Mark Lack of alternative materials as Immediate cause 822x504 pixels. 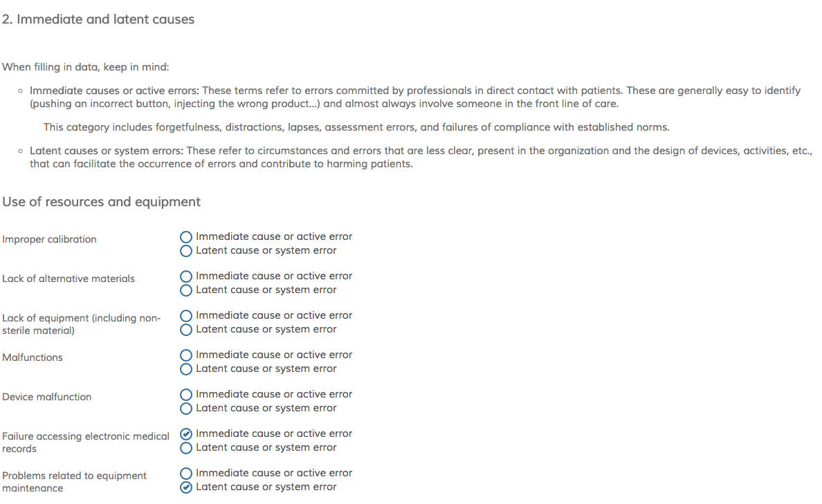tap(186, 277)
